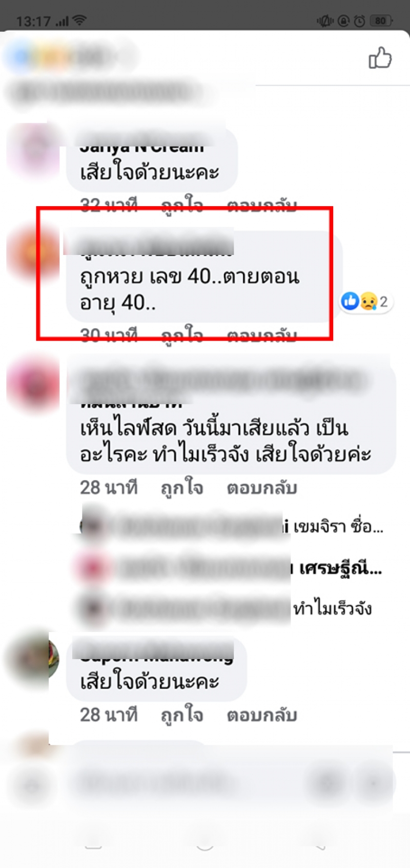The image size is (410, 868).
Task: Like the comment posted 32 นาที ago
Action: 182,206
